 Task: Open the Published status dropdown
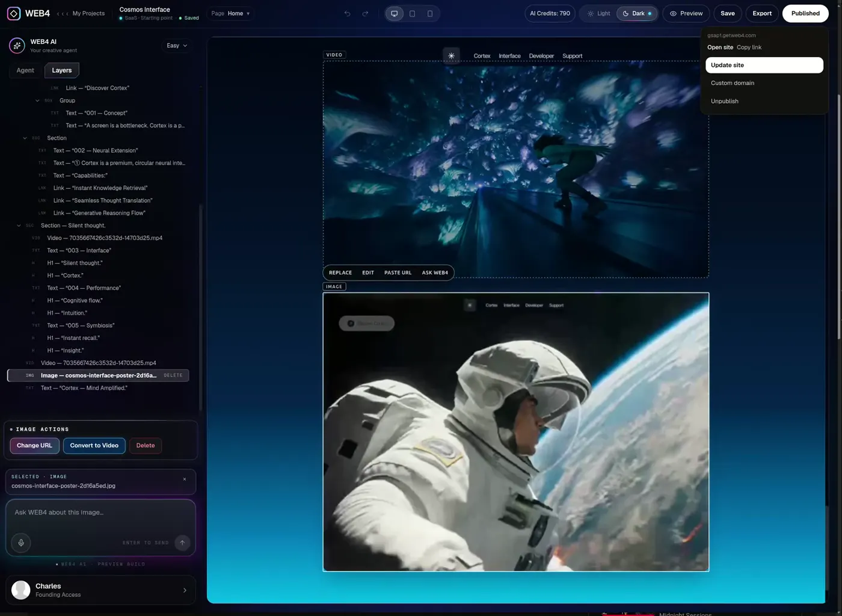tap(805, 13)
